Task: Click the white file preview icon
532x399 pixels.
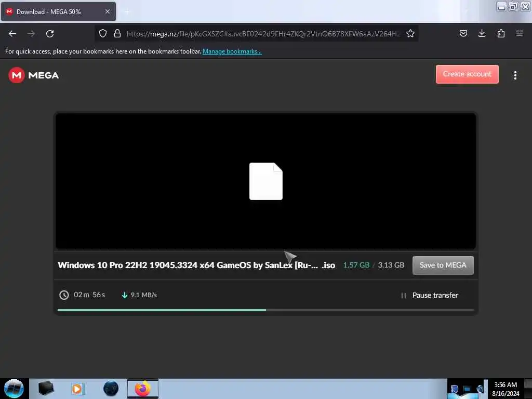Action: [265, 181]
